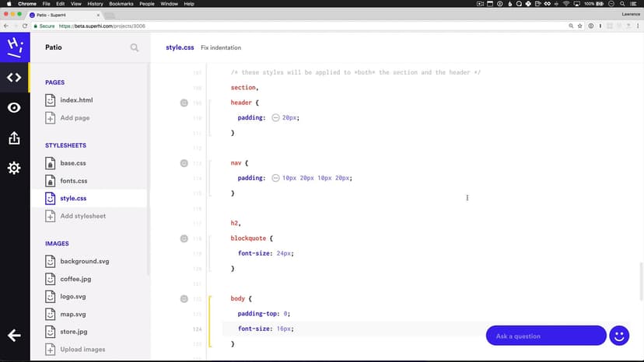Image resolution: width=644 pixels, height=362 pixels.
Task: Click the SuperHi logo icon
Action: pyautogui.click(x=14, y=47)
